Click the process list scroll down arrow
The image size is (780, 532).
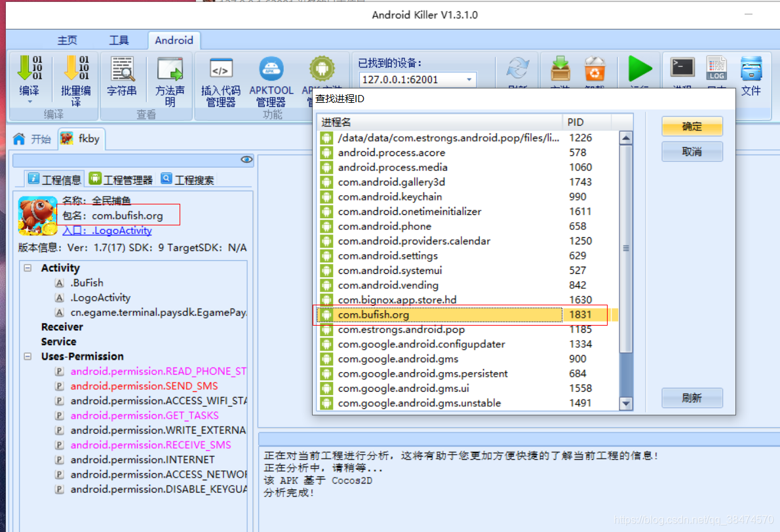click(x=626, y=403)
